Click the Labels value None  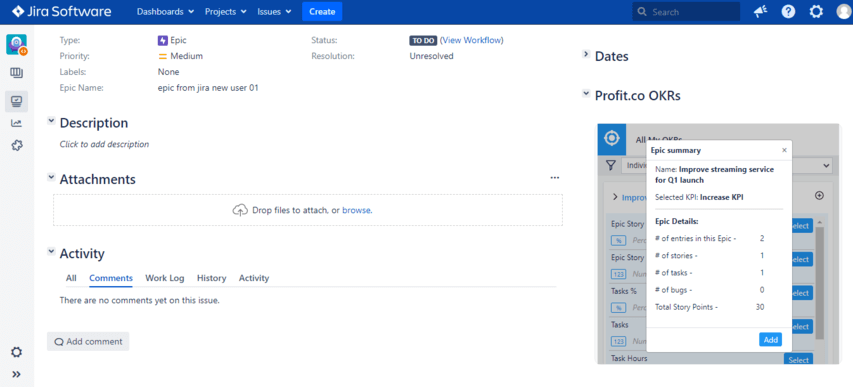[168, 72]
